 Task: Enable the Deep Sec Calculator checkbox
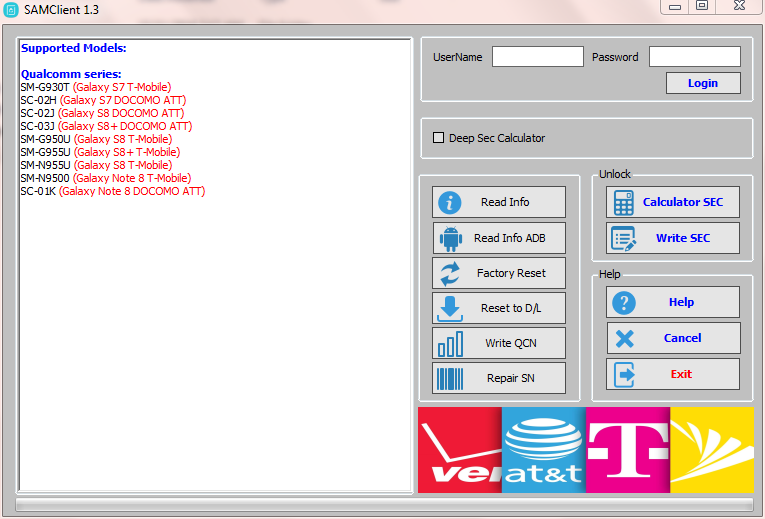438,138
